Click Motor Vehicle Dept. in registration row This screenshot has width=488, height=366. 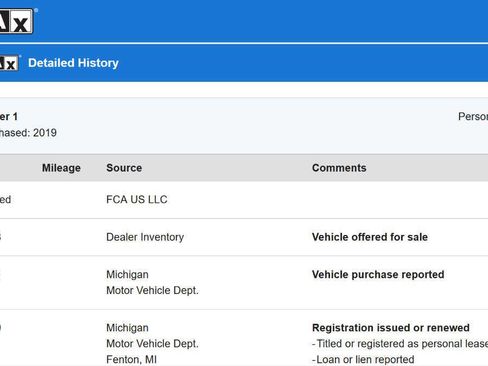click(152, 344)
